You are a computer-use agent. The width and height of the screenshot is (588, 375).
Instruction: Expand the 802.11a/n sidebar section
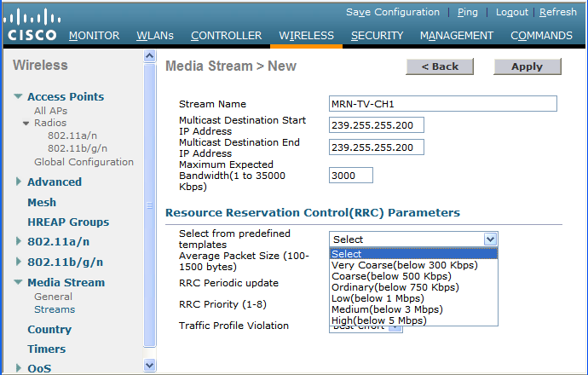pos(19,241)
